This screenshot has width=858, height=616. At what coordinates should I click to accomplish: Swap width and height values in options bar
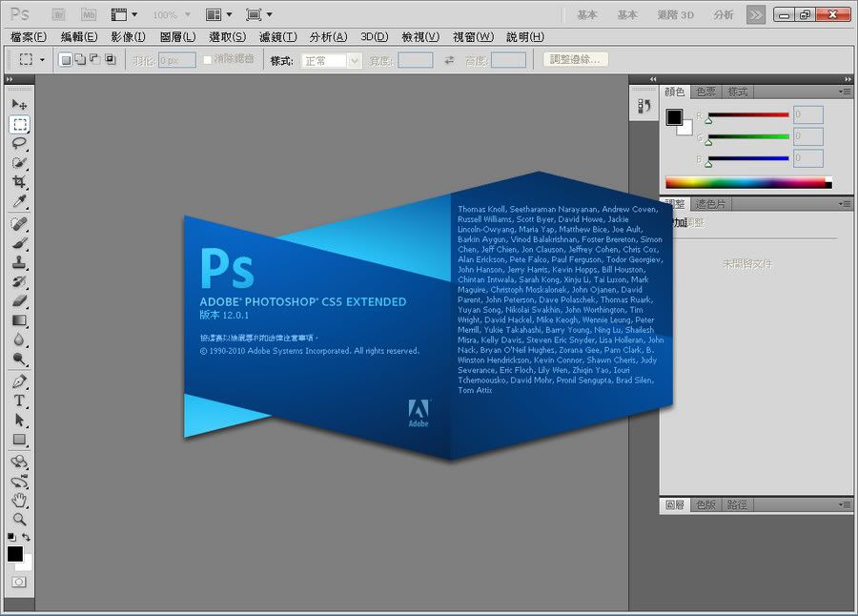(x=449, y=60)
